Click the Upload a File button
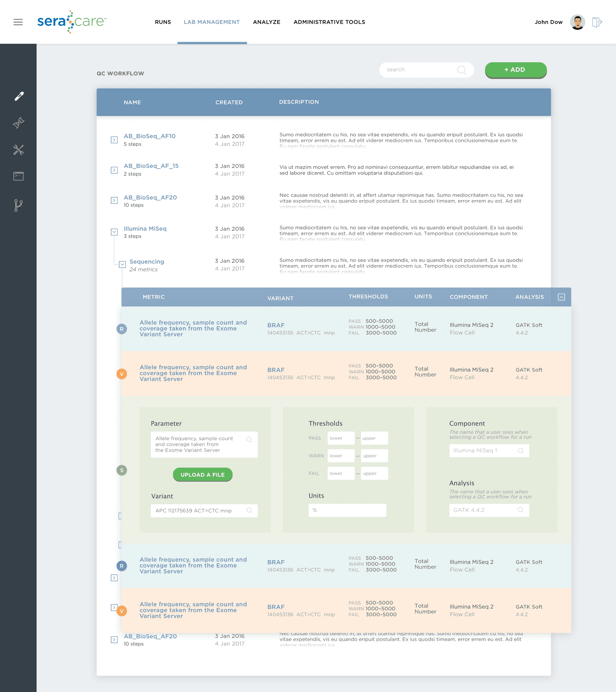616x692 pixels. pyautogui.click(x=202, y=475)
